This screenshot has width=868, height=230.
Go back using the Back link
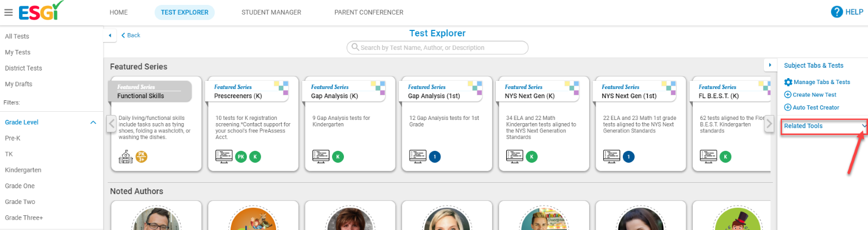[x=131, y=35]
